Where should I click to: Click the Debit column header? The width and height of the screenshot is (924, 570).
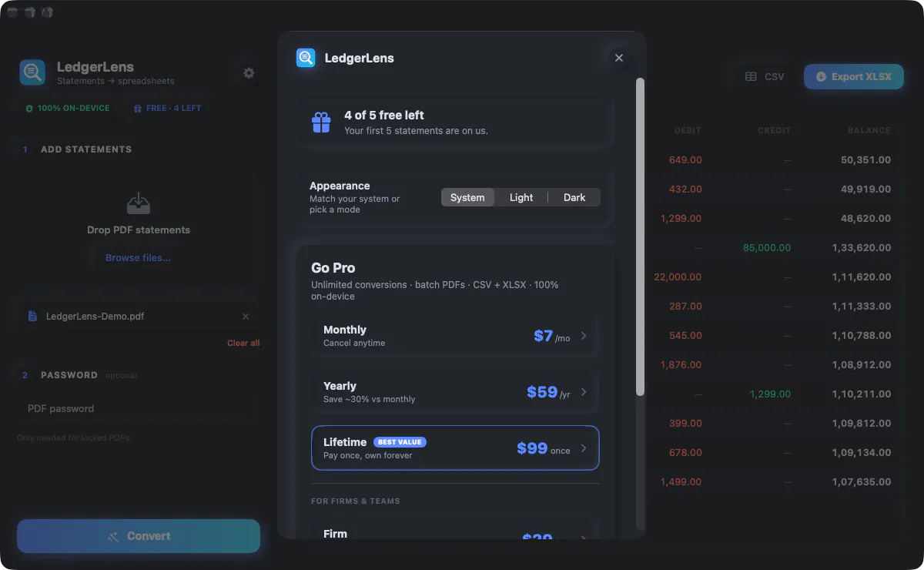click(688, 130)
